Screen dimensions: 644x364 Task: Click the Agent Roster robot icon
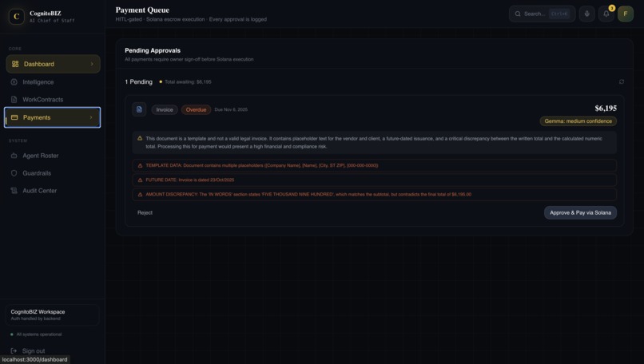(x=14, y=156)
